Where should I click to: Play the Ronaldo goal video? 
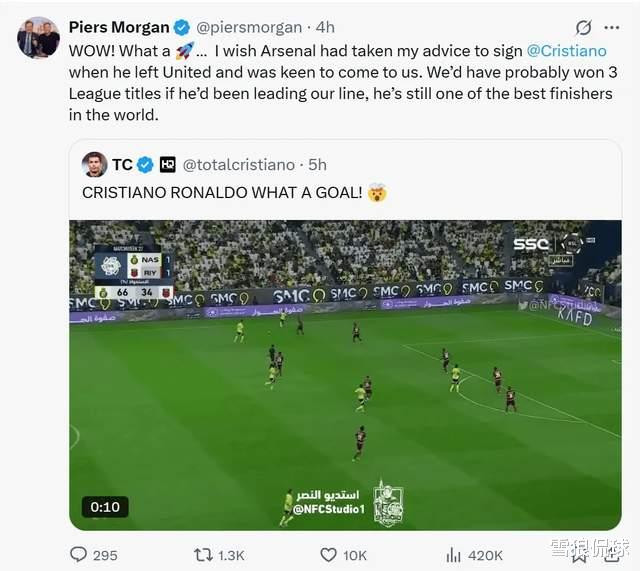click(345, 375)
